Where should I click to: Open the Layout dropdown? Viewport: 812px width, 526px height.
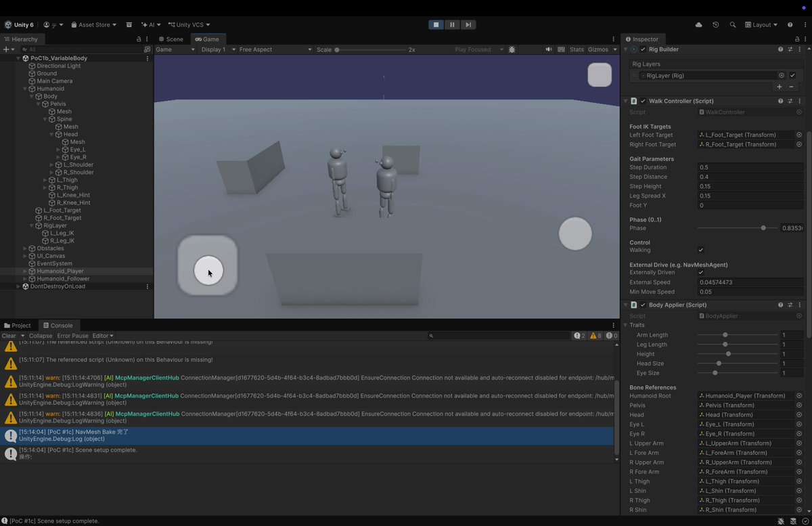(x=762, y=25)
